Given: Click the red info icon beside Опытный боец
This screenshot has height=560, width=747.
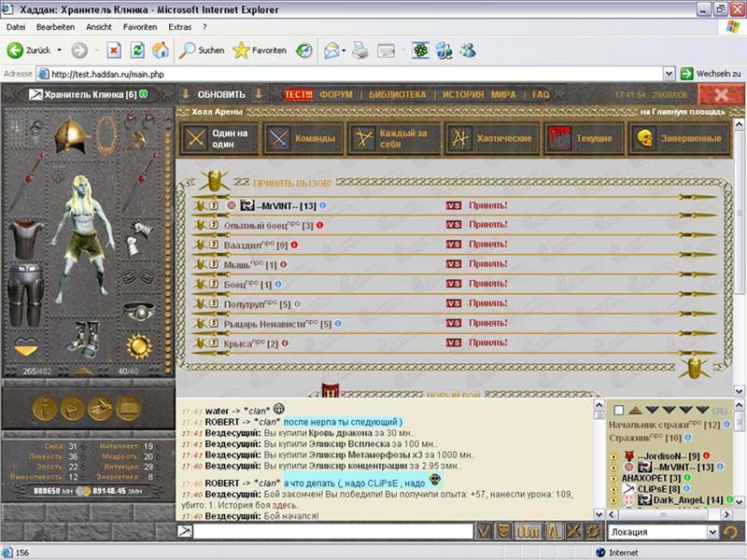Looking at the screenshot, I should pos(320,225).
